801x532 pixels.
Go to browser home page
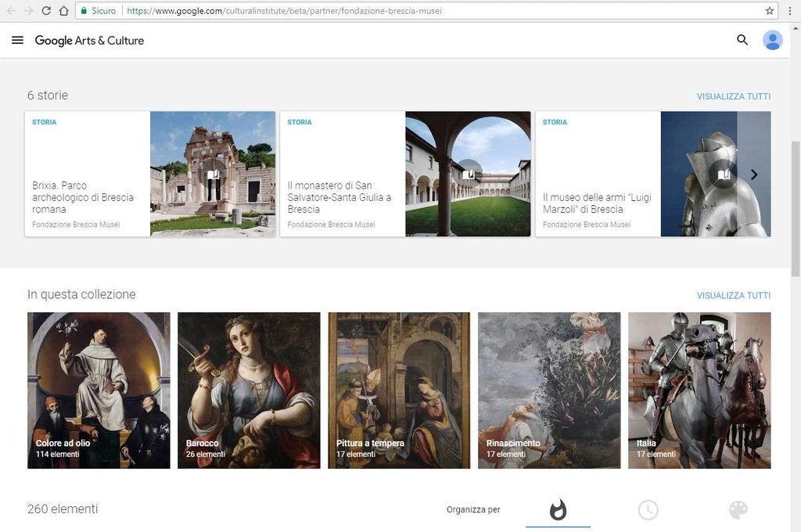[x=63, y=11]
